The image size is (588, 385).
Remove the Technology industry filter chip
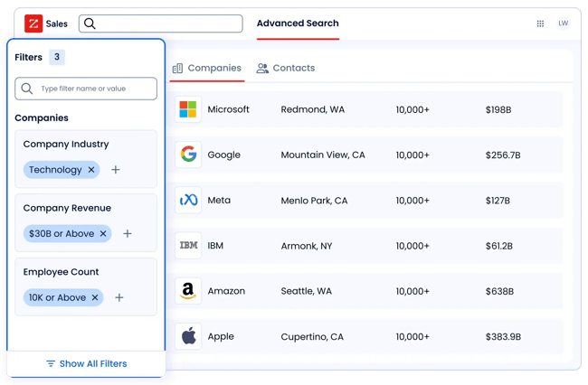(x=91, y=170)
